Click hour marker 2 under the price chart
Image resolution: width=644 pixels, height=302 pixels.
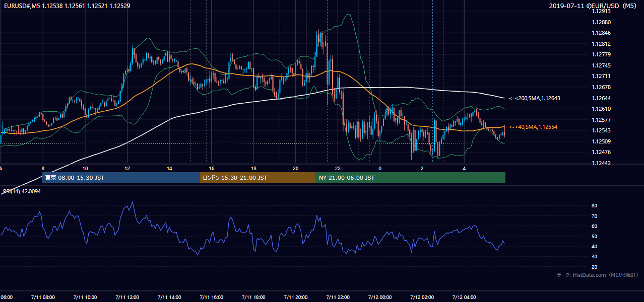pos(422,169)
